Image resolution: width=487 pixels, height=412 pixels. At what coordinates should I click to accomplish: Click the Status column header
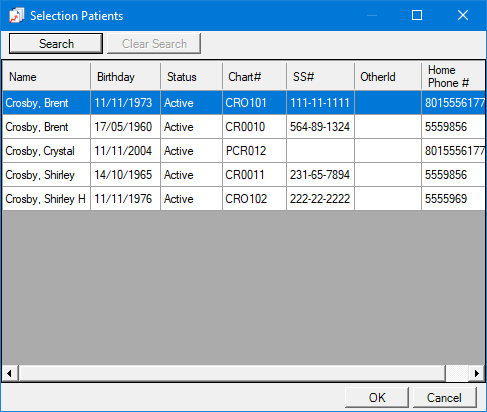[191, 76]
